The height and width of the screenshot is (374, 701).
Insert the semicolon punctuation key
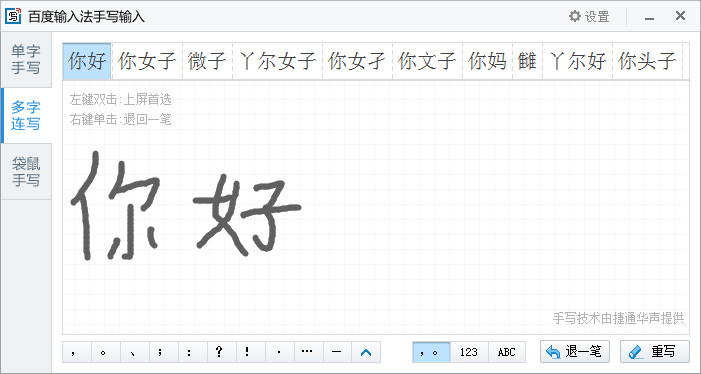164,352
